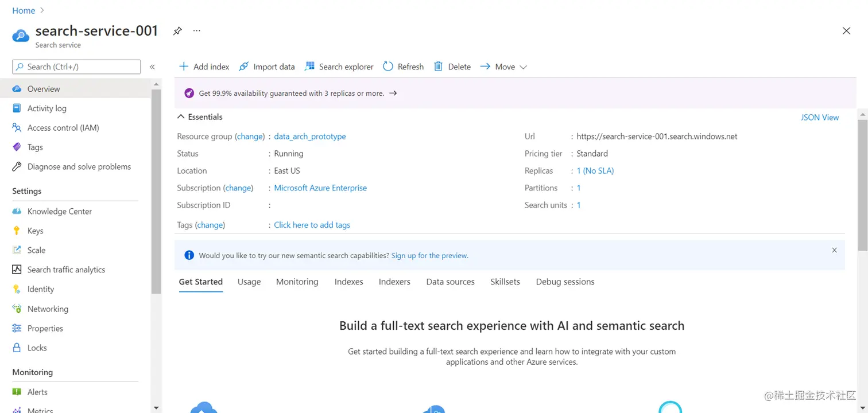Click the Refresh icon

point(388,67)
